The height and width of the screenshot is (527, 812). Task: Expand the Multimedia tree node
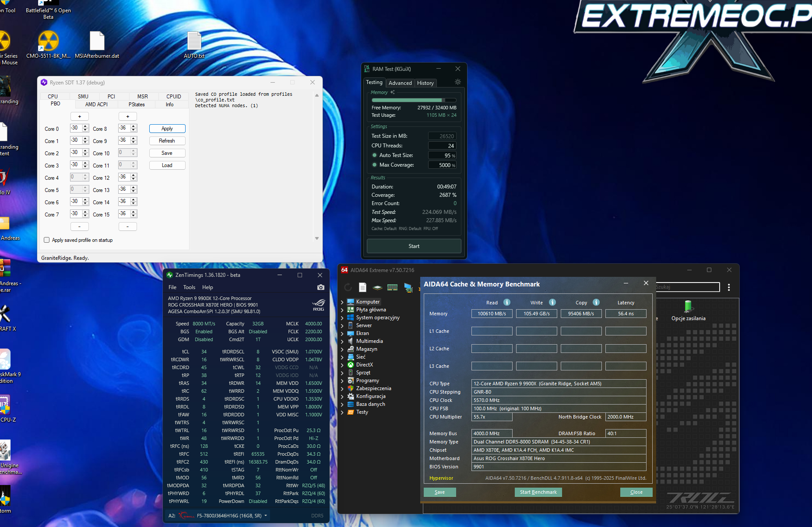click(x=342, y=341)
